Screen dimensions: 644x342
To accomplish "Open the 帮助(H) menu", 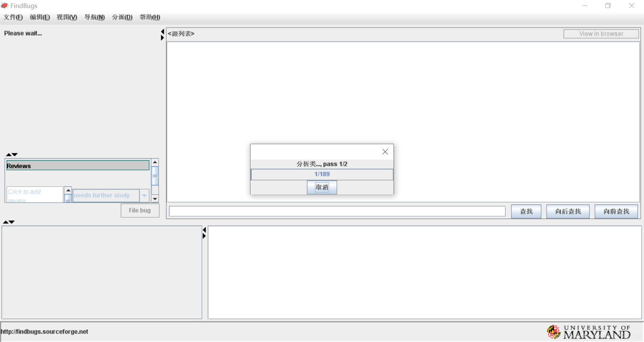I will 150,17.
